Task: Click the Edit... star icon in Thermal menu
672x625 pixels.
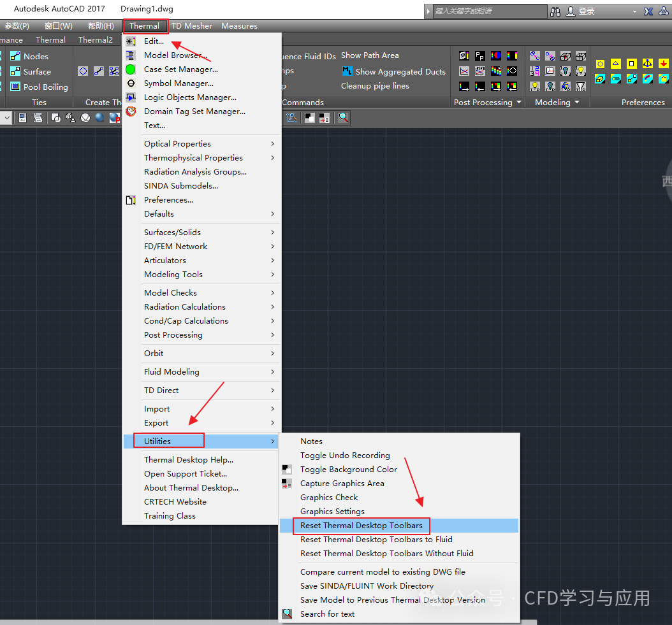Action: [x=131, y=41]
